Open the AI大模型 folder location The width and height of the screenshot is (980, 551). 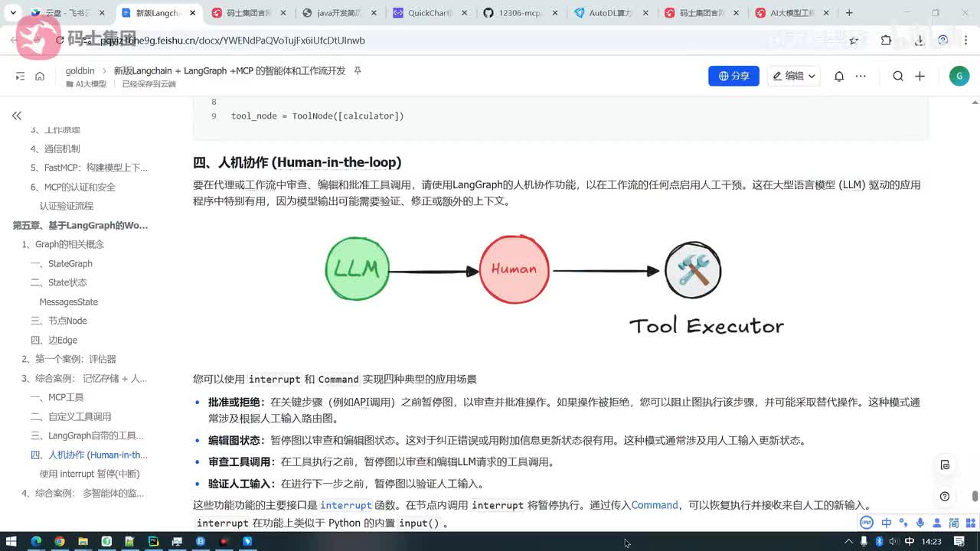[86, 84]
